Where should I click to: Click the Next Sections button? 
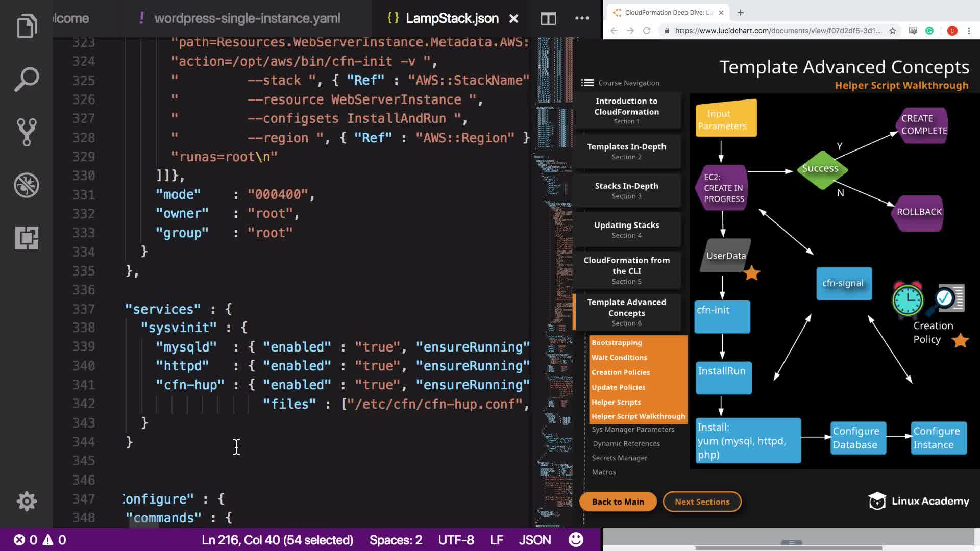702,502
